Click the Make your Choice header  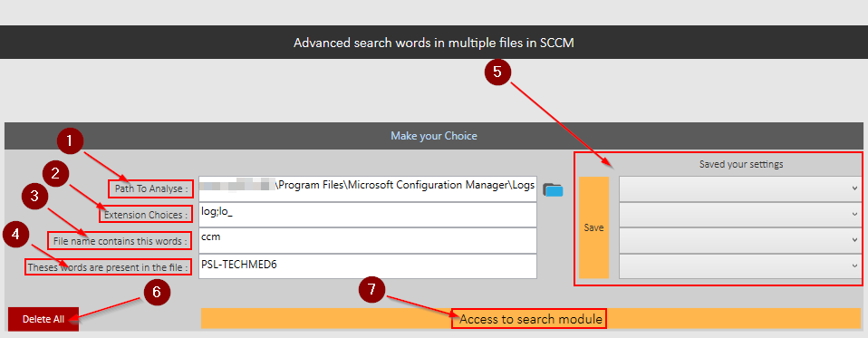(x=433, y=136)
